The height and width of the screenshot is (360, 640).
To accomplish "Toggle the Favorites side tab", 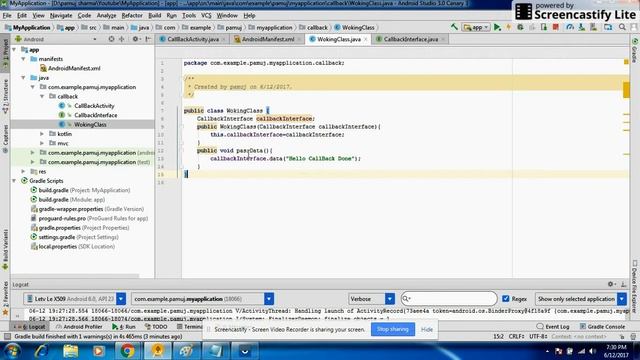I will [x=5, y=297].
